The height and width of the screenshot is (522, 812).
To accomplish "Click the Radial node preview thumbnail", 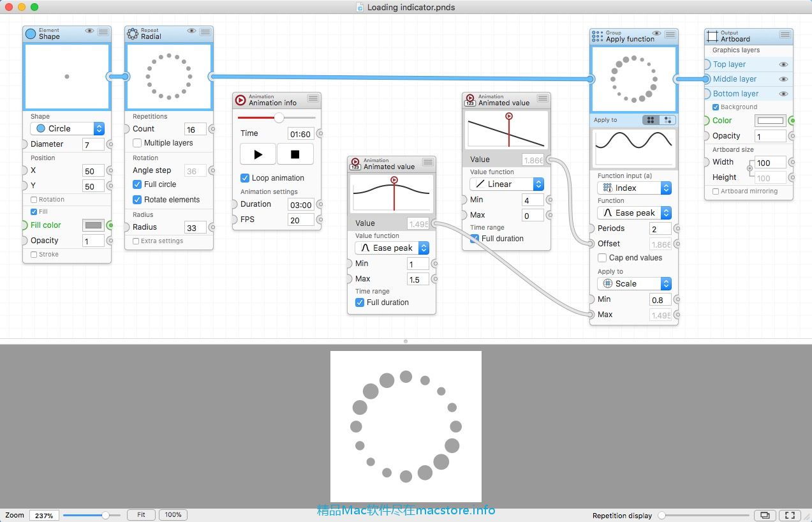I will click(169, 77).
